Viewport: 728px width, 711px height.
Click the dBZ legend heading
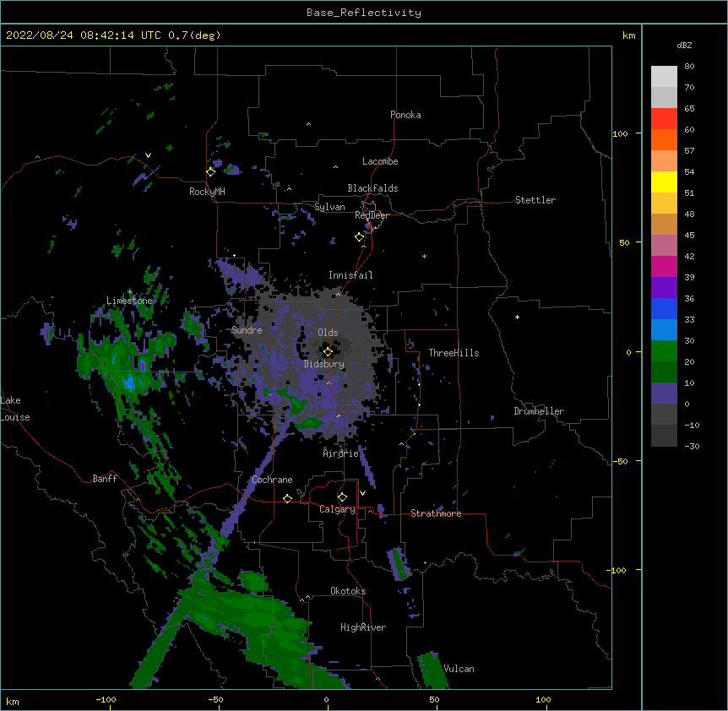(684, 46)
